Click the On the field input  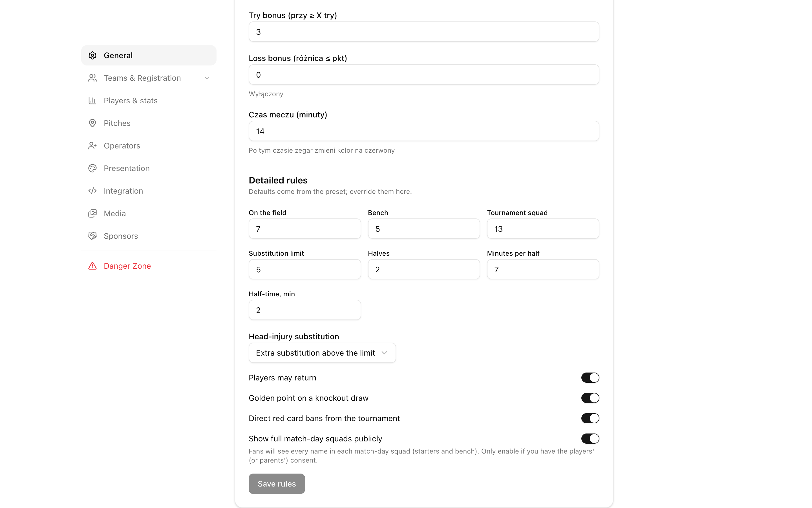(305, 229)
